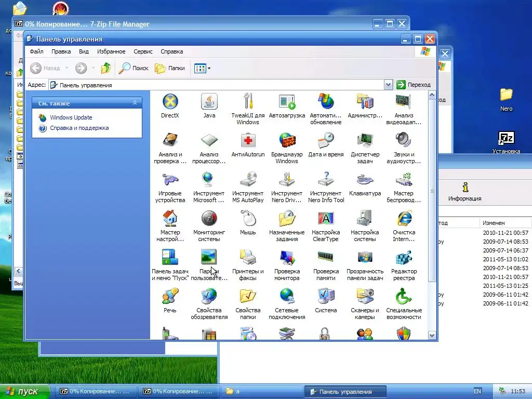Open Очистка Internet icon
532x399 pixels.
pos(404,219)
